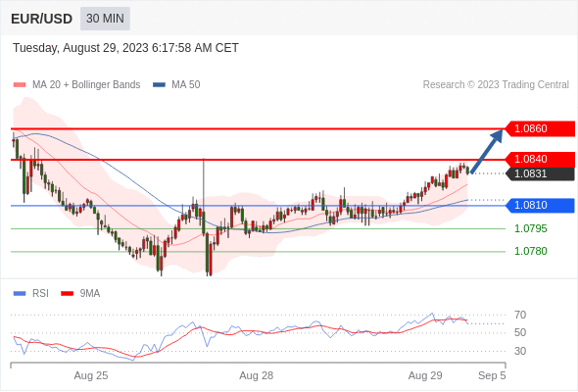Click the 9MA red legend swatch
The image size is (578, 392).
click(x=67, y=294)
